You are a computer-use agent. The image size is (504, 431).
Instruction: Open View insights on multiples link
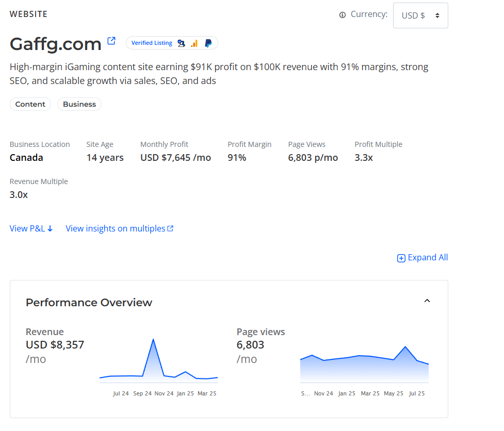point(115,228)
